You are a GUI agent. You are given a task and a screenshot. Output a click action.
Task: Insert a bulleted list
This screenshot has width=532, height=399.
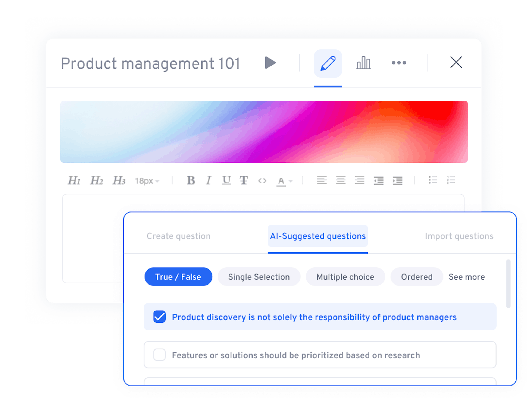pos(433,180)
